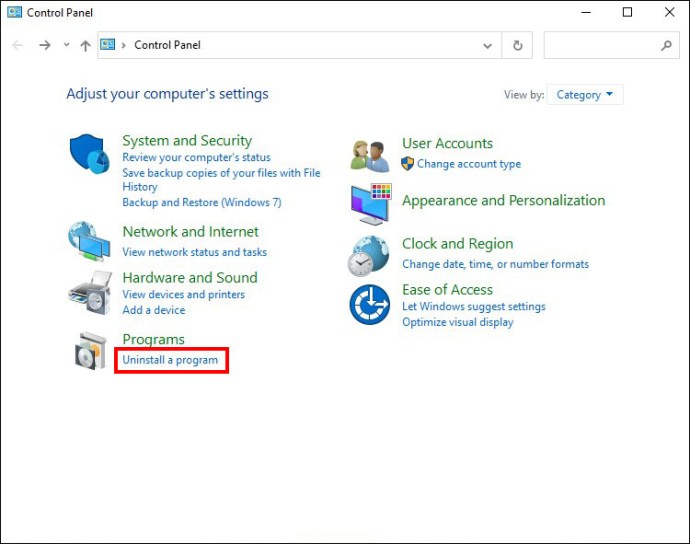Click Review your computer's status

point(196,157)
